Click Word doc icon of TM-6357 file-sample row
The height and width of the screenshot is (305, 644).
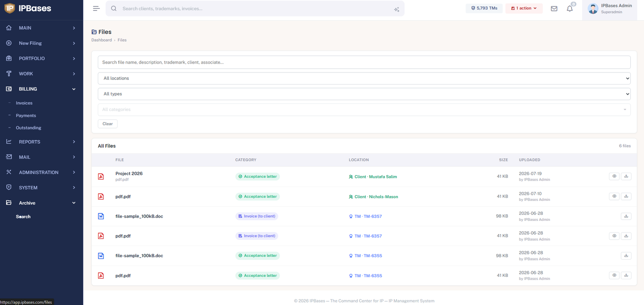pos(101,216)
